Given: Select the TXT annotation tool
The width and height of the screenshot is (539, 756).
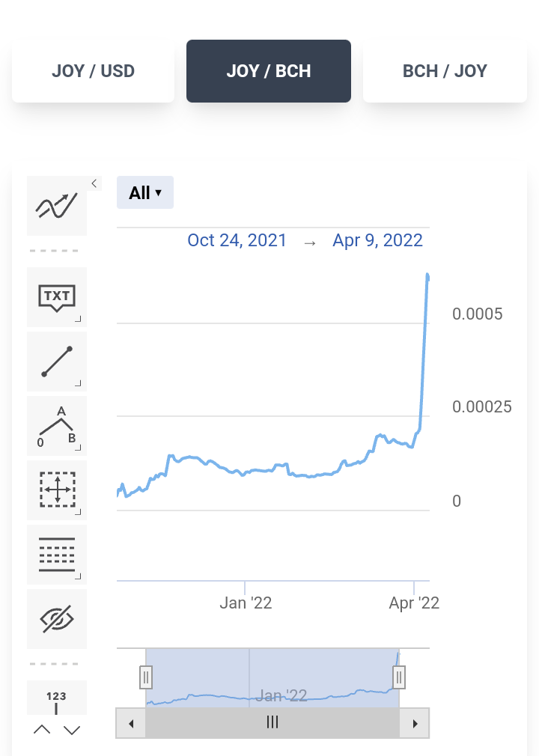Looking at the screenshot, I should (x=57, y=297).
